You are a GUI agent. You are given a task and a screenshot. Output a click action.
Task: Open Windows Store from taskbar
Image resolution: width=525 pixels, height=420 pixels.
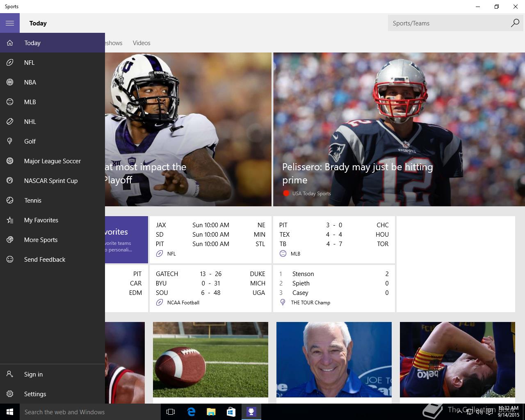click(231, 412)
